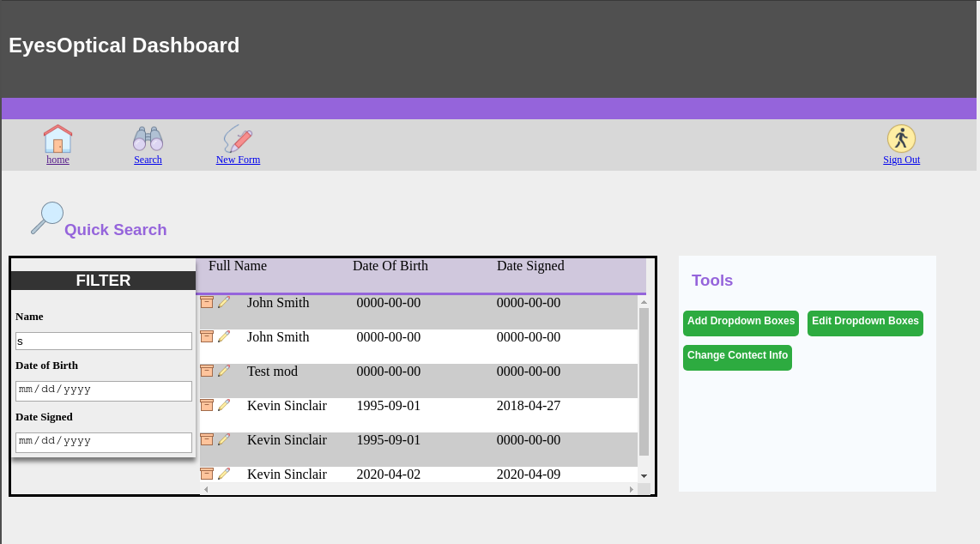Image resolution: width=980 pixels, height=544 pixels.
Task: Open Search via binoculars icon
Action: (148, 139)
